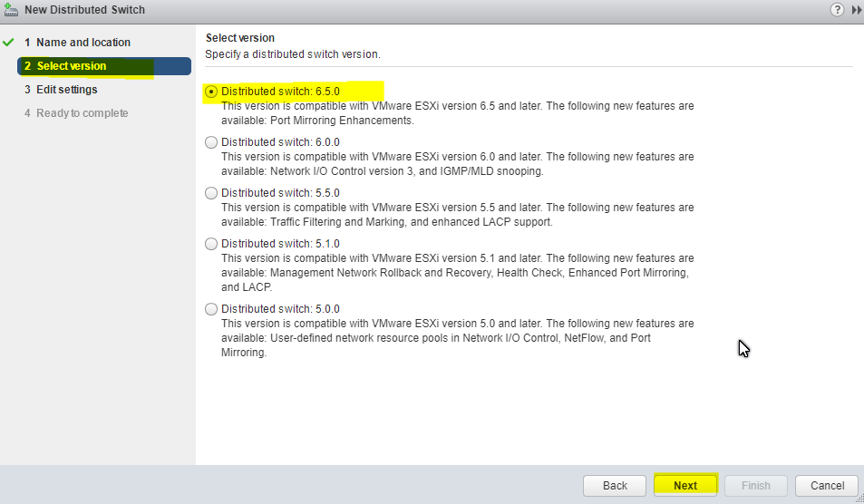Viewport: 864px width, 504px height.
Task: Choose Distributed switch: 5.5.0 option
Action: coord(211,193)
